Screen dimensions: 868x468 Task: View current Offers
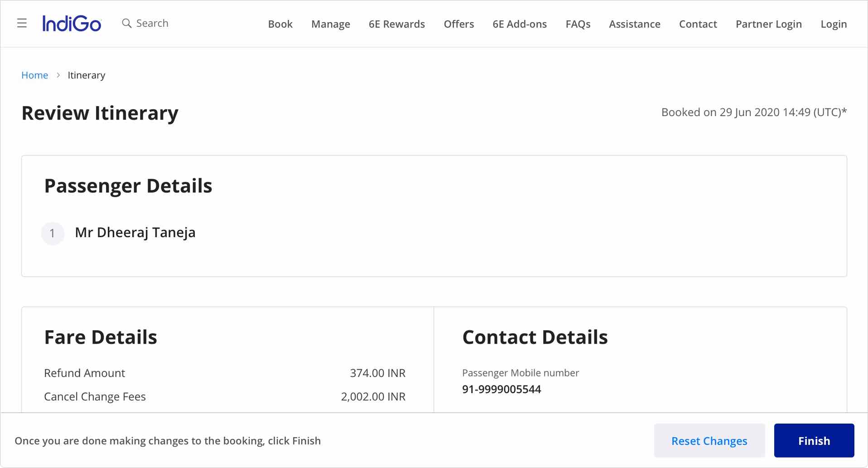(459, 24)
